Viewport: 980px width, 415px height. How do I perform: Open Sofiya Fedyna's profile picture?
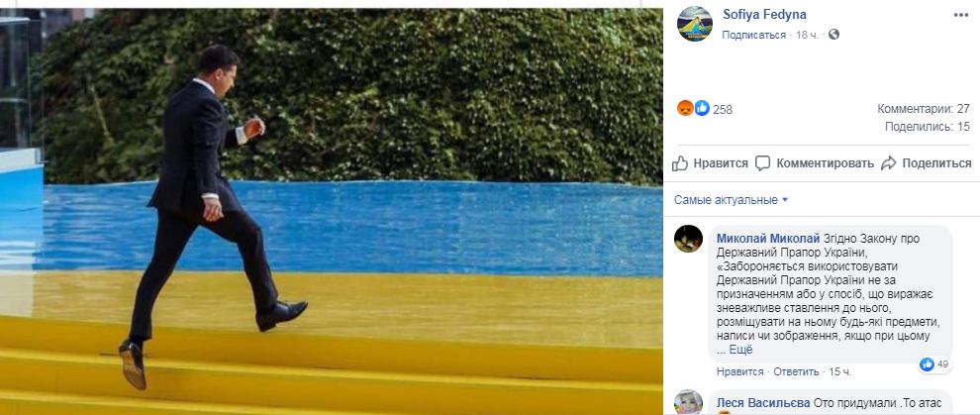tap(694, 23)
